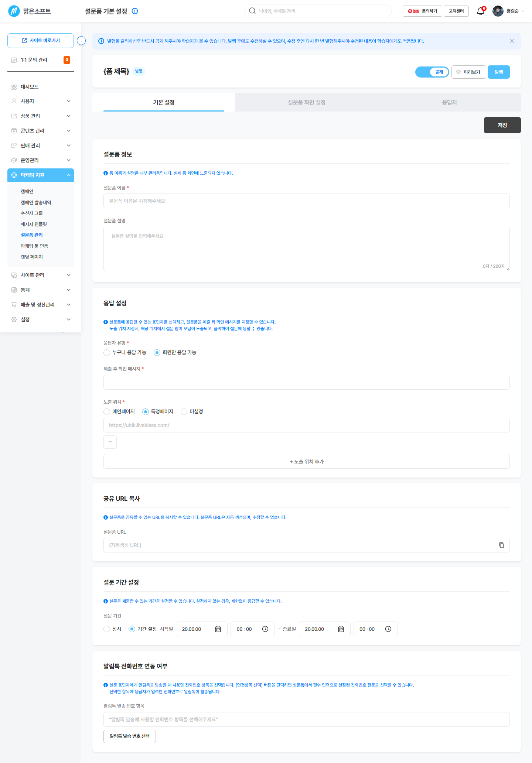The width and height of the screenshot is (532, 763).
Task: Click the 발행 publish button
Action: tap(499, 72)
